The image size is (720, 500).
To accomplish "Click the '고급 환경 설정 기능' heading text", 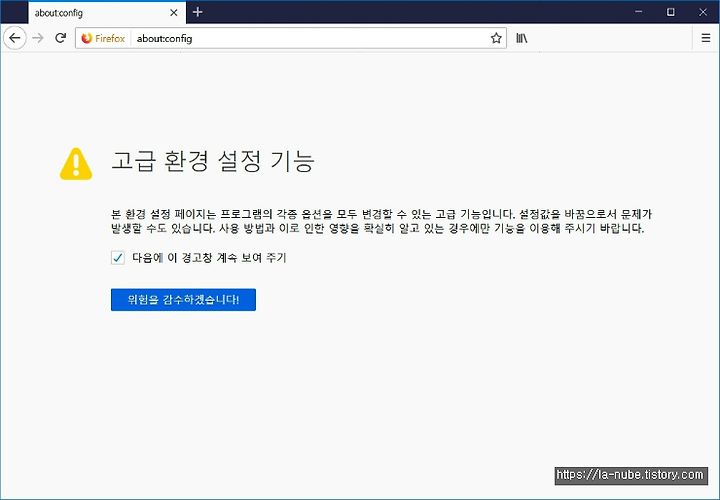I will (x=213, y=161).
